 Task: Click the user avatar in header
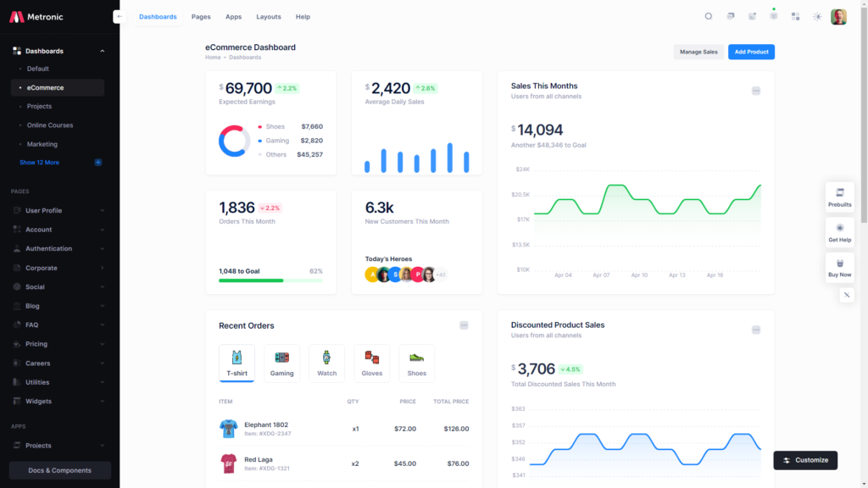[x=838, y=16]
